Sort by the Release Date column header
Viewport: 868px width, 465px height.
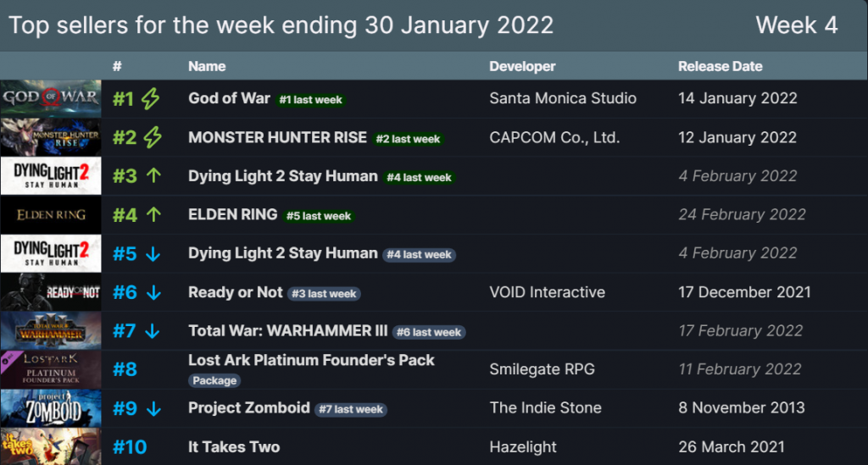721,66
